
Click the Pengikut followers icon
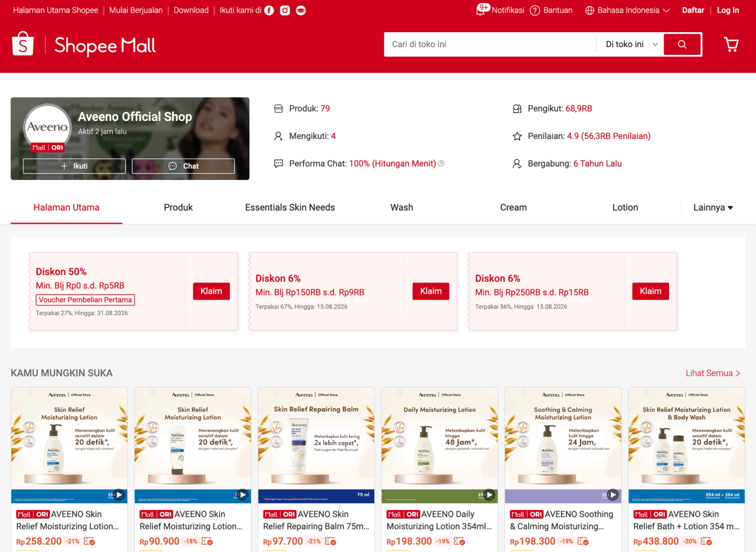[x=517, y=109]
